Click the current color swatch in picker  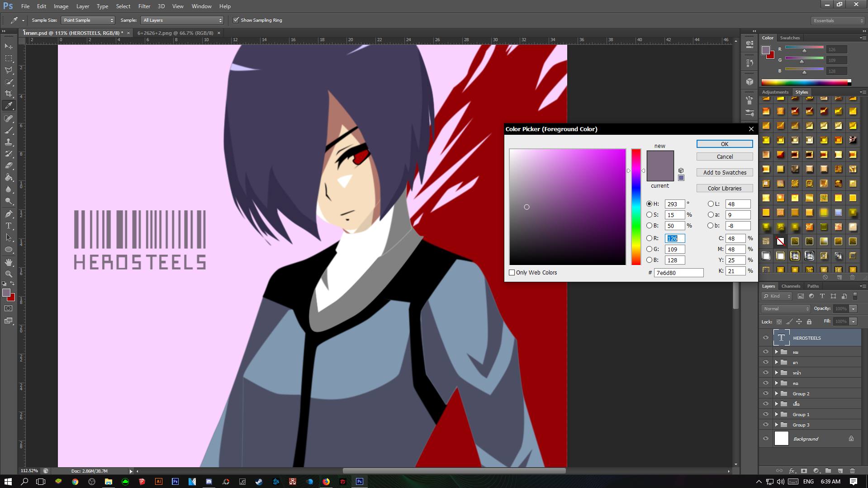point(660,174)
